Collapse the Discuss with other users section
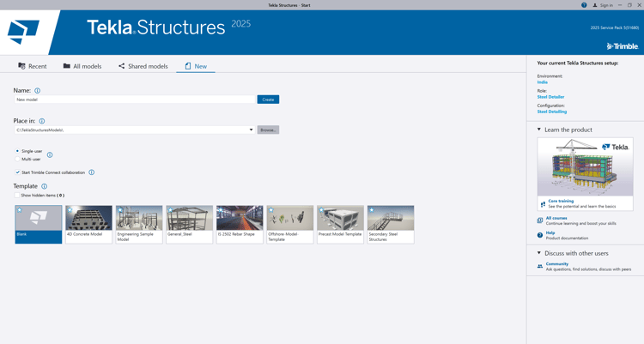Image resolution: width=644 pixels, height=344 pixels. click(539, 253)
